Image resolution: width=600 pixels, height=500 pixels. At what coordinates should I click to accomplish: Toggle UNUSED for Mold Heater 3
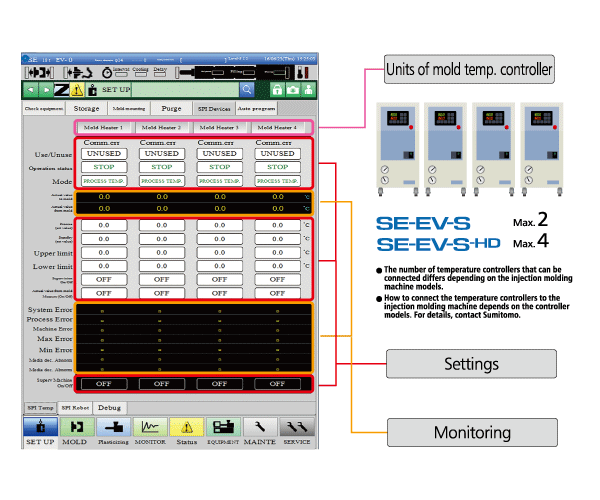click(220, 153)
